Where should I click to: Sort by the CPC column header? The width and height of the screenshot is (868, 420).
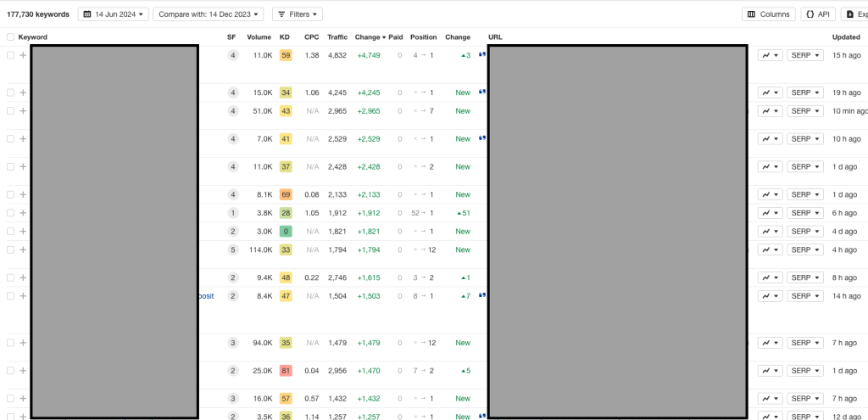[312, 37]
